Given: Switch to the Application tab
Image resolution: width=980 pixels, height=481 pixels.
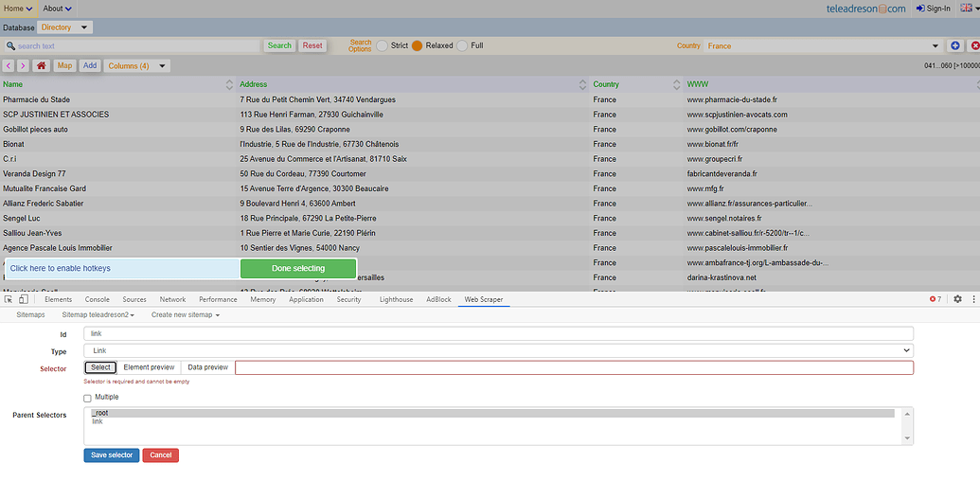Looking at the screenshot, I should click(306, 300).
